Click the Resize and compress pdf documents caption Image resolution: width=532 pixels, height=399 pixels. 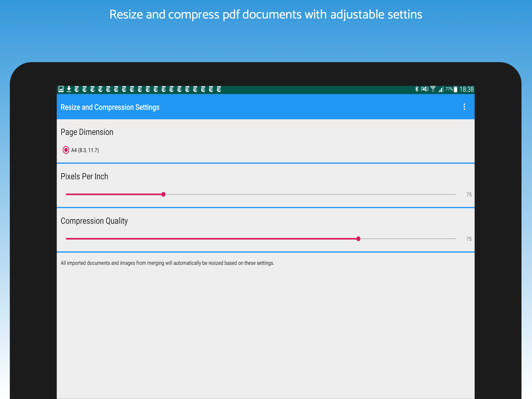click(266, 15)
